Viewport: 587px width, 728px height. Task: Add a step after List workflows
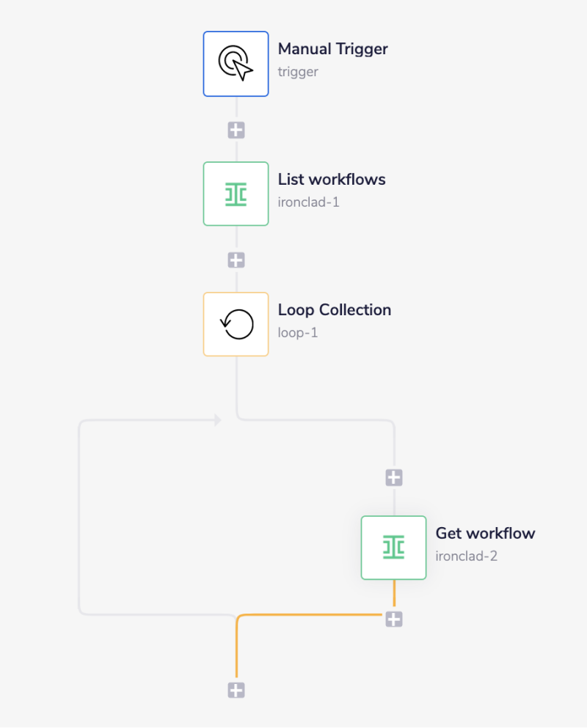pyautogui.click(x=236, y=259)
